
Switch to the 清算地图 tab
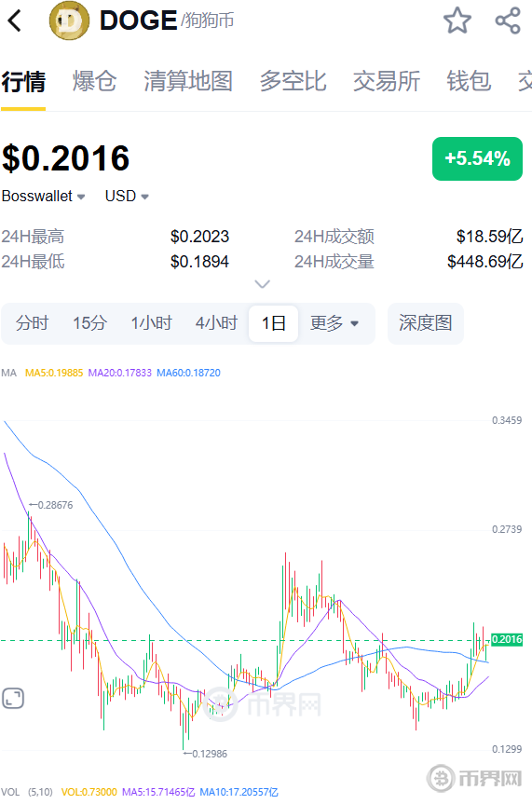coord(188,82)
